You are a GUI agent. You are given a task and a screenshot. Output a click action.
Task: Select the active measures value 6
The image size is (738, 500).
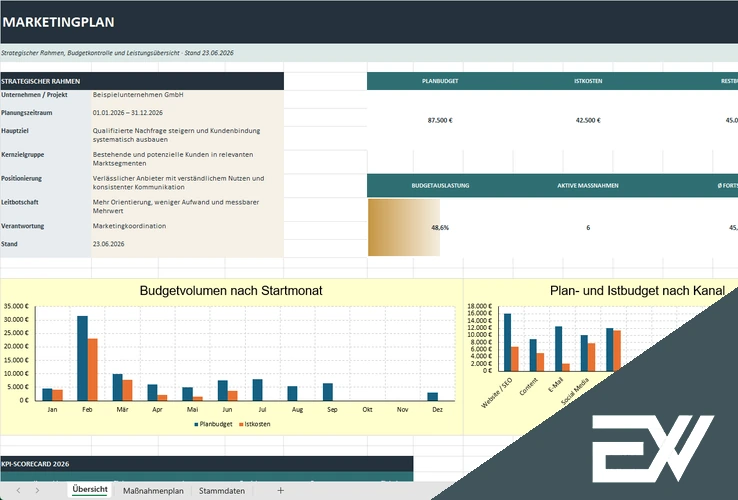click(588, 228)
